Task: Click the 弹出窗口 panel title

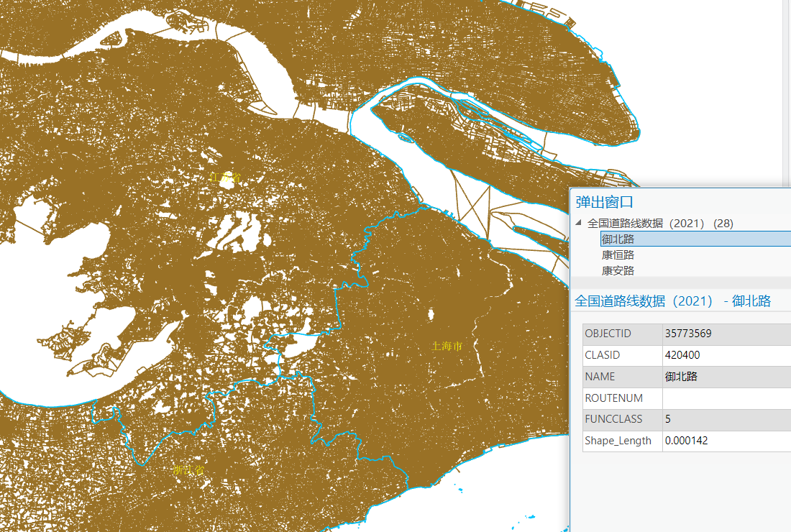Action: [604, 202]
